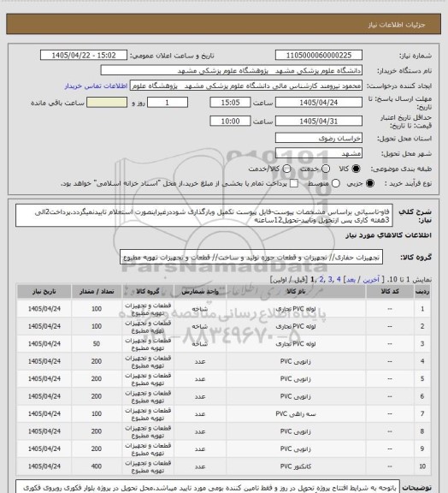Select row 5 item زانویی PVC
The height and width of the screenshot is (493, 448).
pos(296,379)
